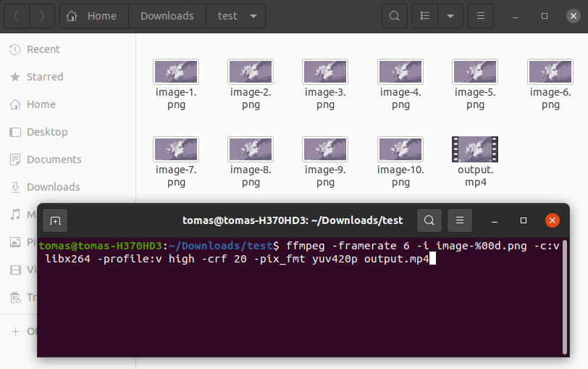The image size is (588, 369).
Task: Open the Downloads breadcrumb in path bar
Action: [167, 16]
